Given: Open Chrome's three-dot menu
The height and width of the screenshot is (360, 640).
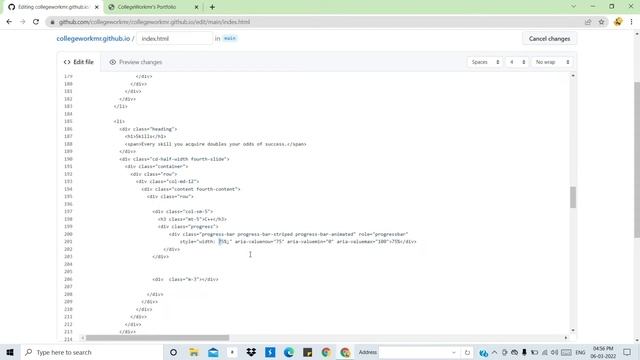Looking at the screenshot, I should tap(631, 22).
